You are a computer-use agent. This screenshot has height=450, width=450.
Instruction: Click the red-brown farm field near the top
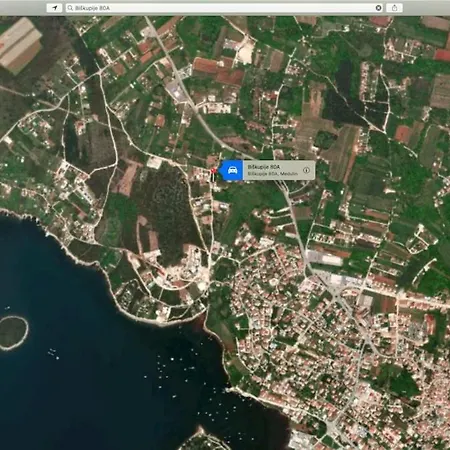[218, 71]
